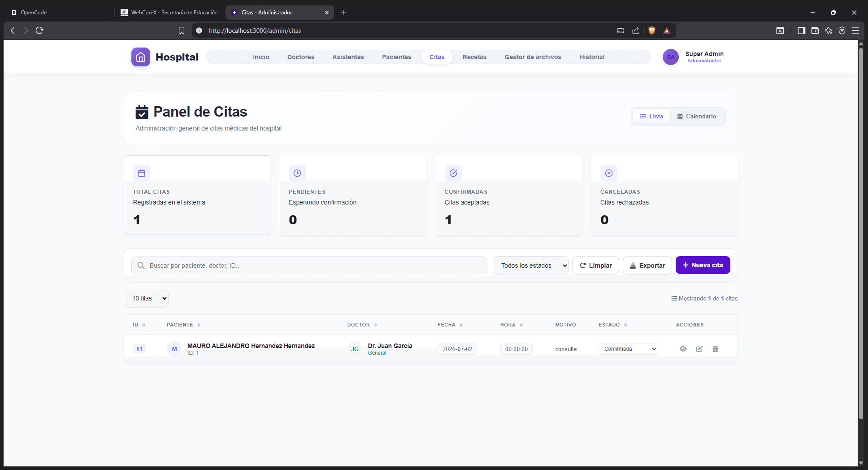Change the 10 filas rows dropdown

coord(146,298)
